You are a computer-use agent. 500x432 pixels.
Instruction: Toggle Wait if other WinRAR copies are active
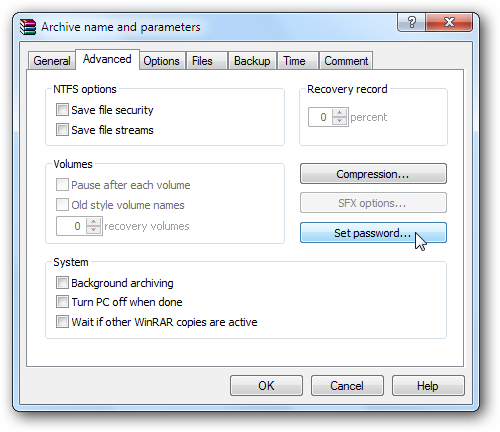[x=62, y=322]
